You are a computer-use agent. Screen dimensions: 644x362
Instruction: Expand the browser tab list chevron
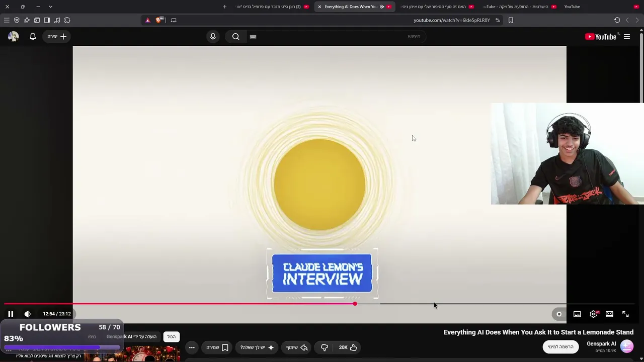coord(50,7)
